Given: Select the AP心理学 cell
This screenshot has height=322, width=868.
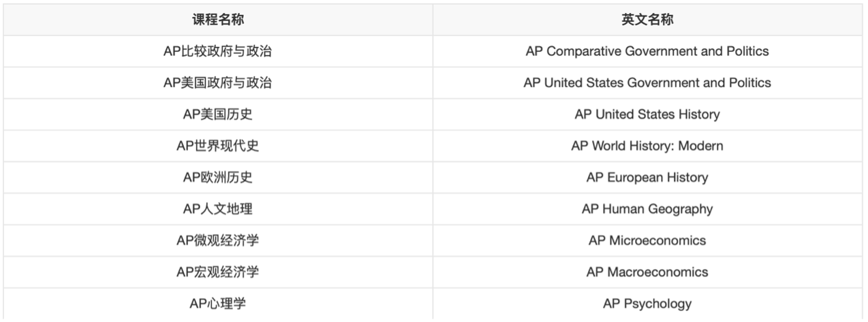Looking at the screenshot, I should (x=218, y=304).
